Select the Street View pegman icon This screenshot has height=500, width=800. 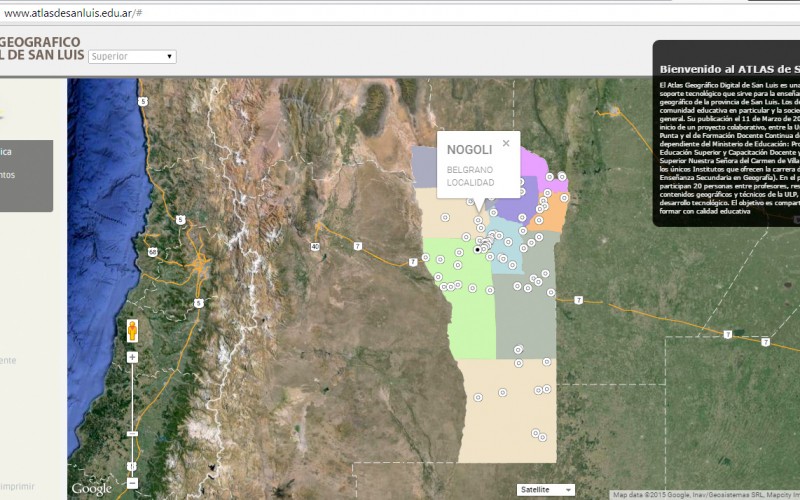point(132,331)
